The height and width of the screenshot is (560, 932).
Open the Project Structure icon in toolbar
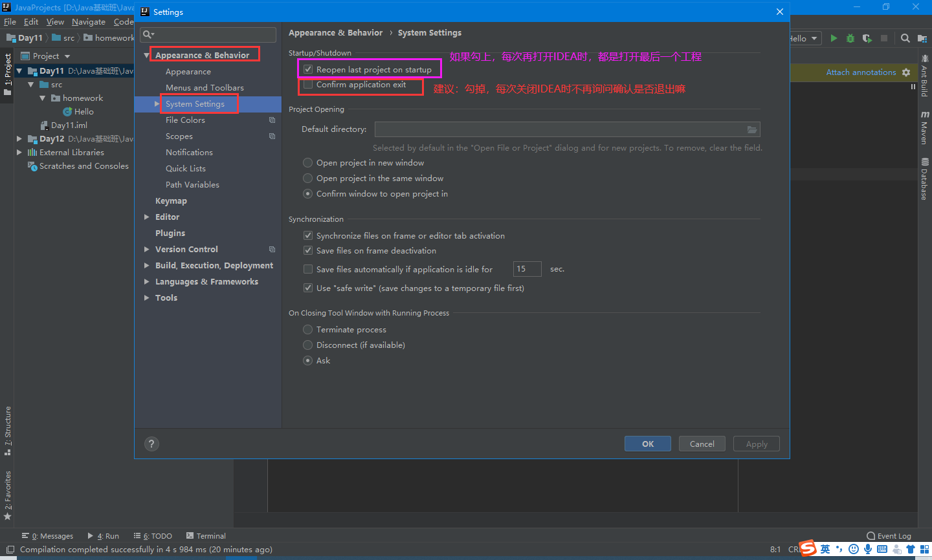[923, 38]
